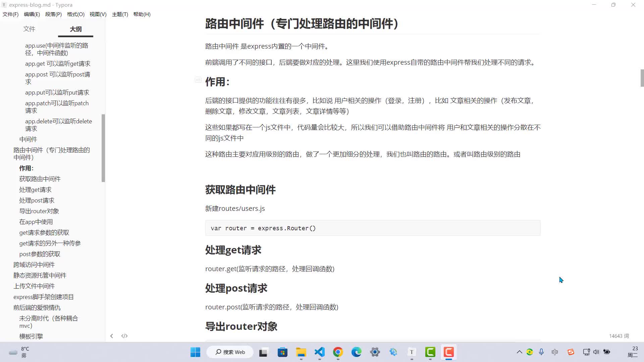Viewport: 644px width, 362px height.
Task: Jump to outline item app.post 可以监听post请求
Action: tap(58, 78)
